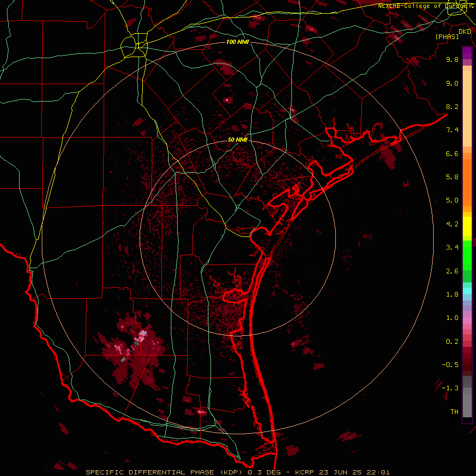
Task: Click the 5.0 scale value
Action: [x=452, y=200]
